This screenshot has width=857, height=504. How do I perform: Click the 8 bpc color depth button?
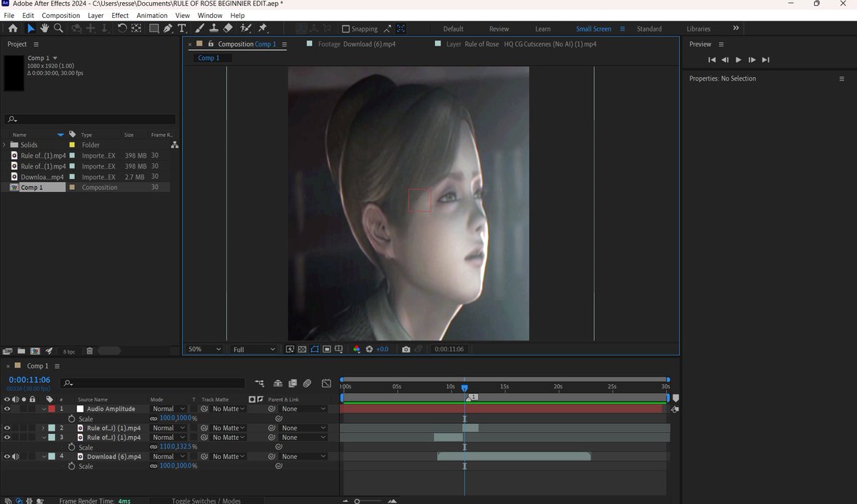[69, 352]
